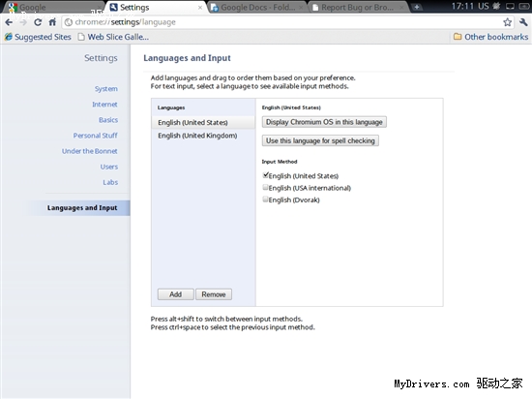Click the Add language button
The image size is (532, 399).
click(176, 294)
